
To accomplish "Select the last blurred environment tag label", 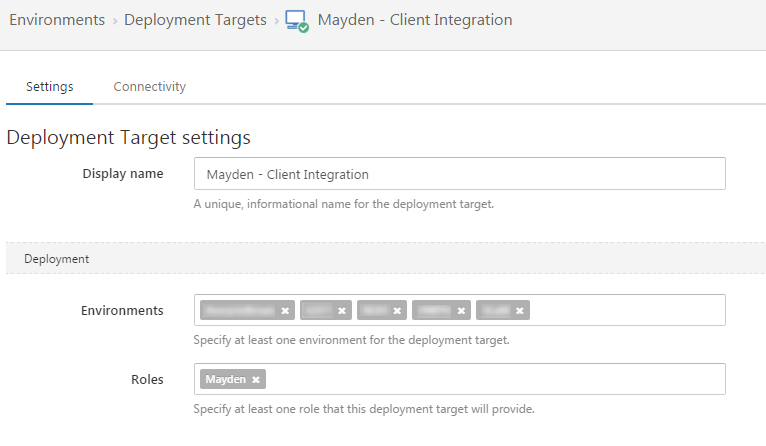I will coord(495,311).
